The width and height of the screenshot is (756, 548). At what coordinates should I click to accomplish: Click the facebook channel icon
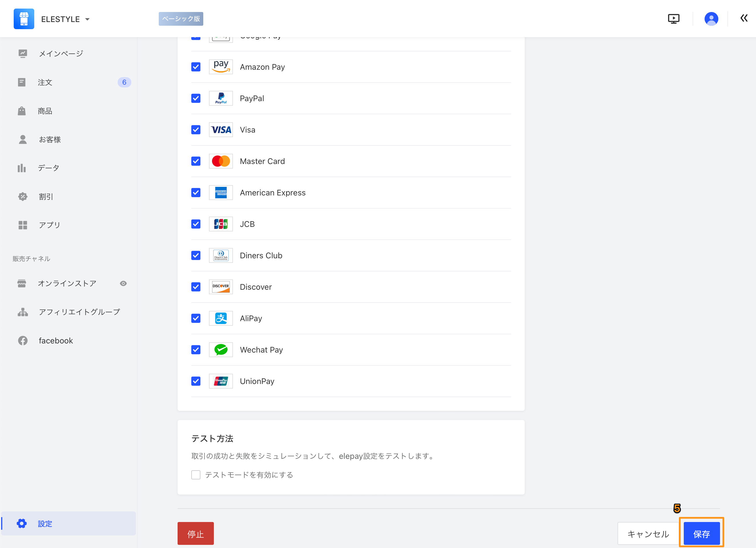(23, 341)
